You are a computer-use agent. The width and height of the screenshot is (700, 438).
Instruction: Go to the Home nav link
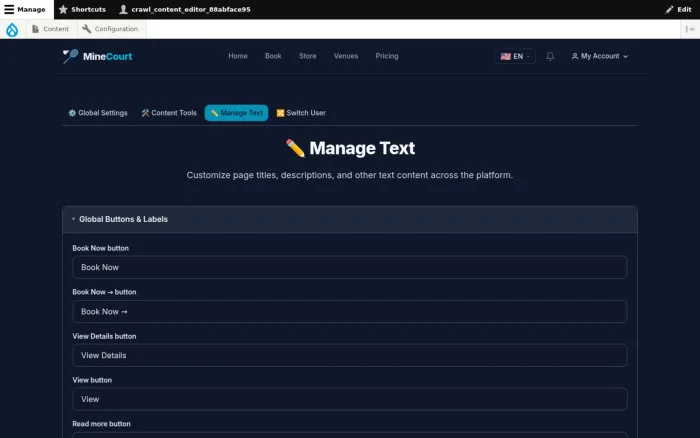[238, 56]
